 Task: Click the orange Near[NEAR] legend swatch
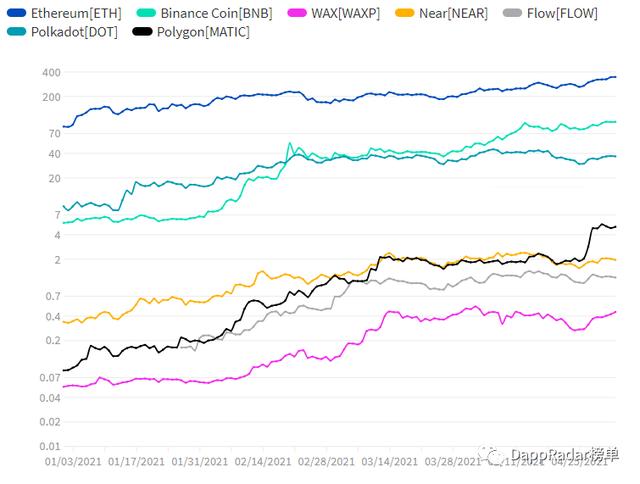click(404, 13)
